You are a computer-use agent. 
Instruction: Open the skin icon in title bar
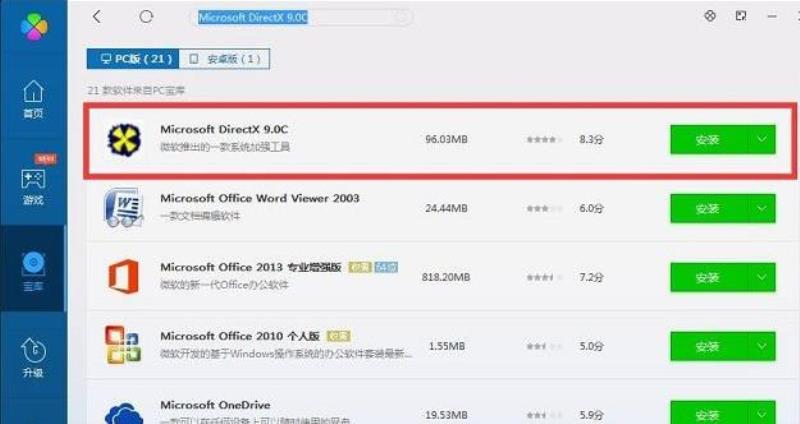point(710,16)
